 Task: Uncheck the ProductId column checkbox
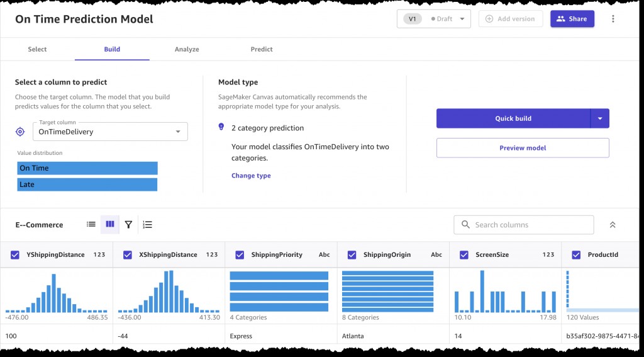[576, 255]
